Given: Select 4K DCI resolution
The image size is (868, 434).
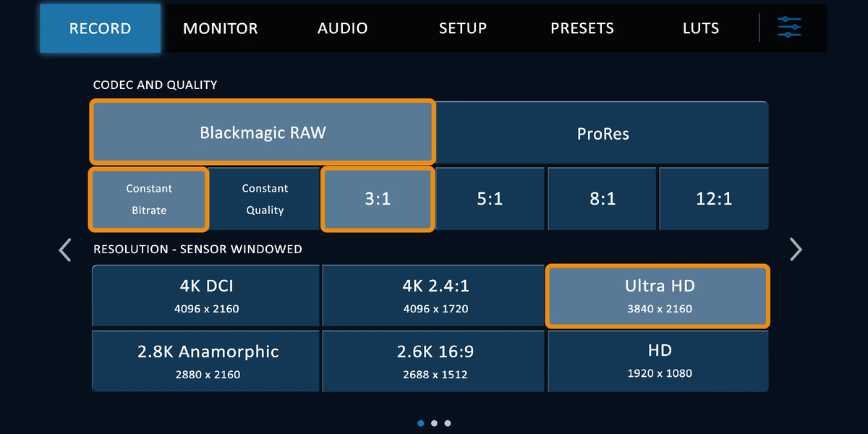Looking at the screenshot, I should (x=205, y=296).
